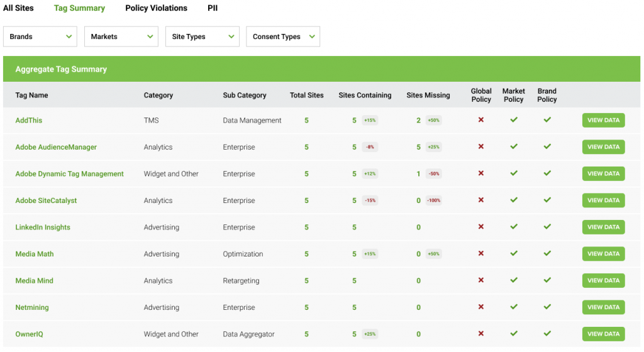Click Adobe Dynamic Tag Management Global Policy X
Viewport: 644px width, 352px height.
481,173
